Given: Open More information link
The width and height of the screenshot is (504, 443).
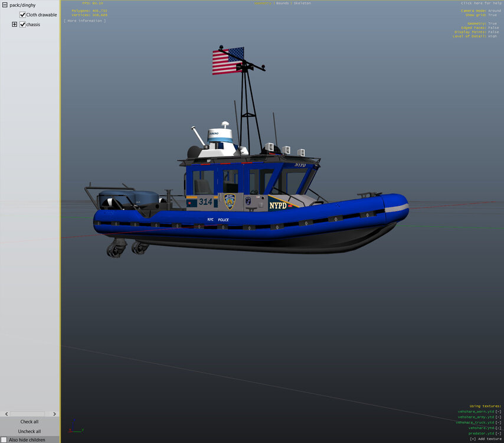Looking at the screenshot, I should point(85,21).
